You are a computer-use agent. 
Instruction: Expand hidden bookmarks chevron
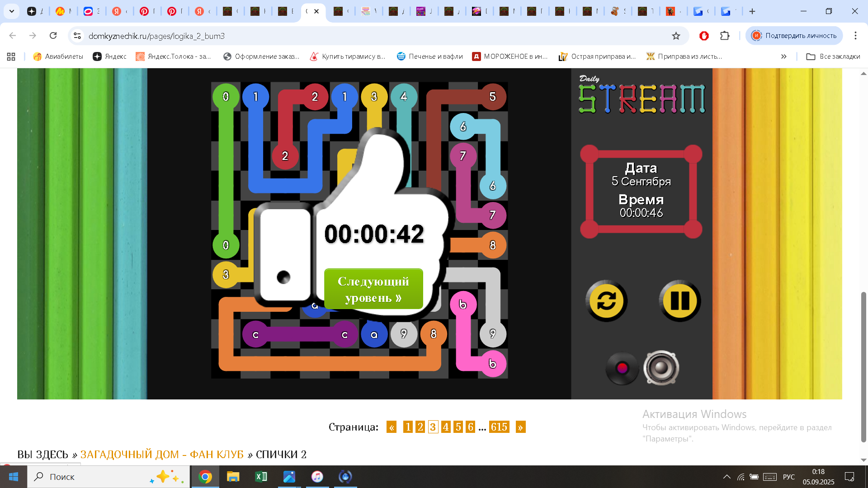click(784, 56)
